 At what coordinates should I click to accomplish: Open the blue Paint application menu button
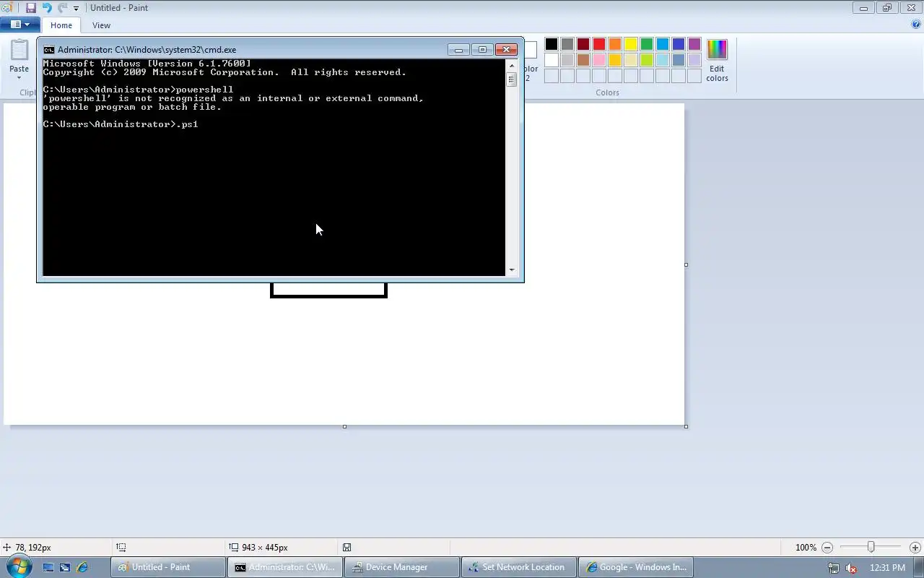(x=19, y=25)
